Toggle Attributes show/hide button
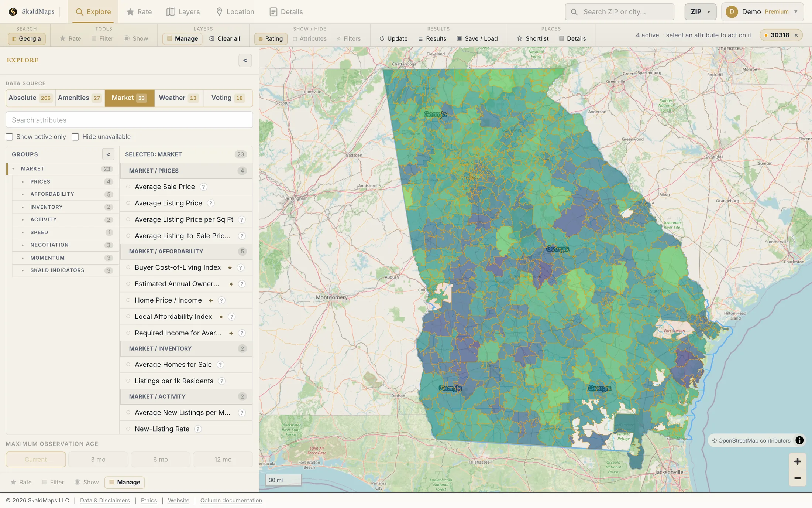The height and width of the screenshot is (508, 812). coord(309,38)
